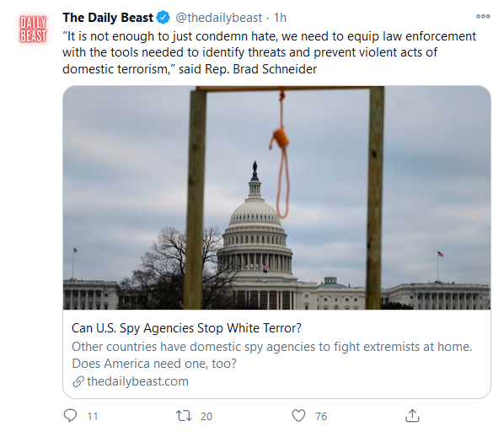
Task: Click the reply count 11
Action: click(93, 417)
